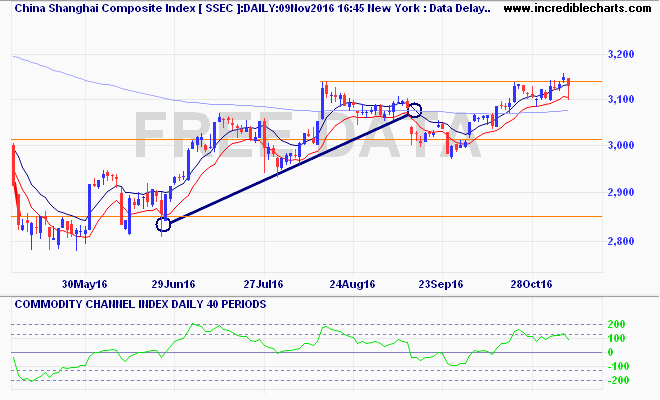
Task: Click the 23Sep16 date label
Action: point(441,284)
